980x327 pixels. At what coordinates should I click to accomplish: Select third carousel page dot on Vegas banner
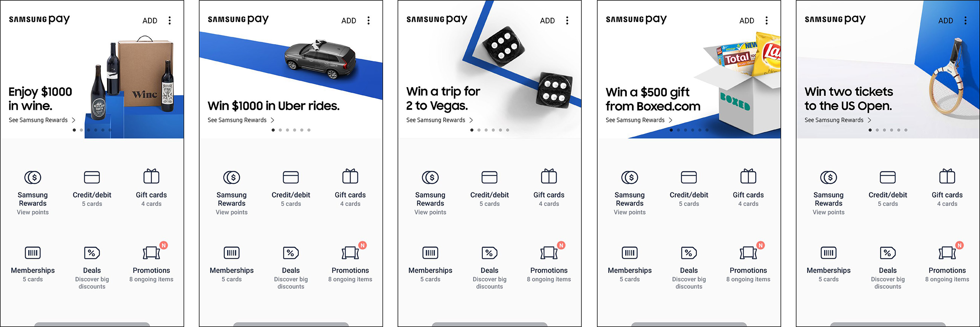coord(486,130)
